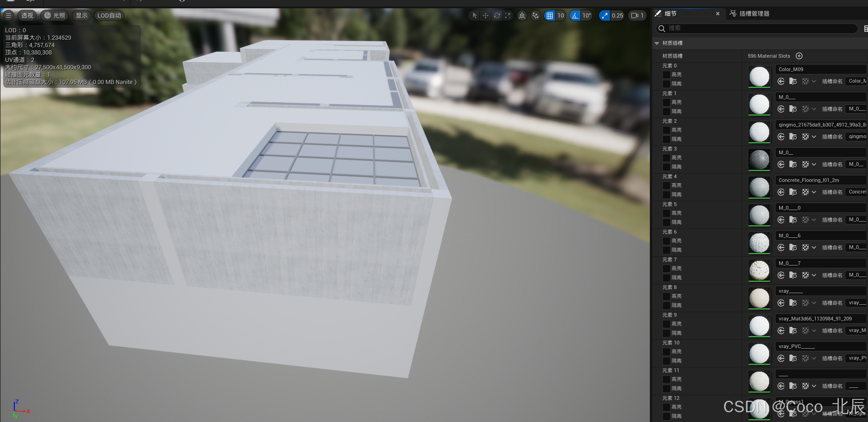Open the camera speed setting
This screenshot has width=868, height=422.
(637, 15)
